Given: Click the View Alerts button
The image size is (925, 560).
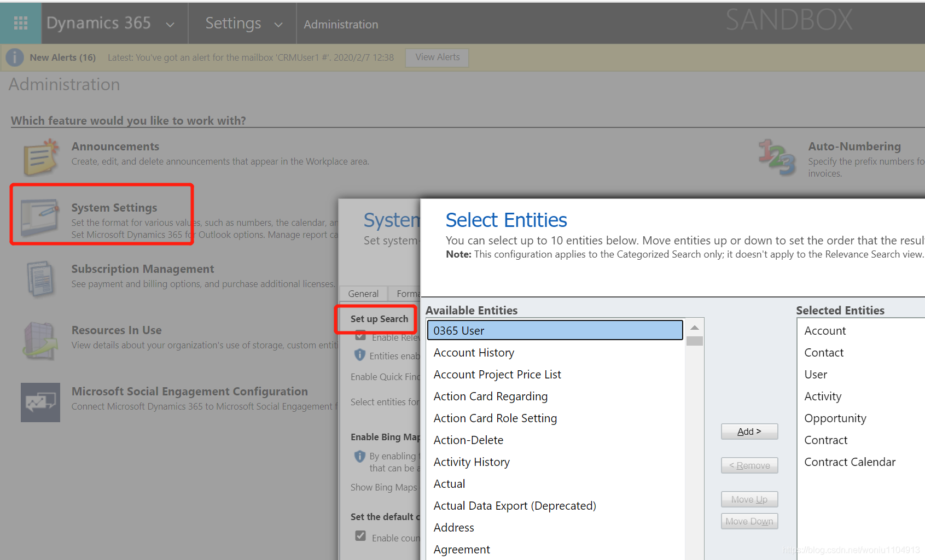Looking at the screenshot, I should pyautogui.click(x=437, y=57).
